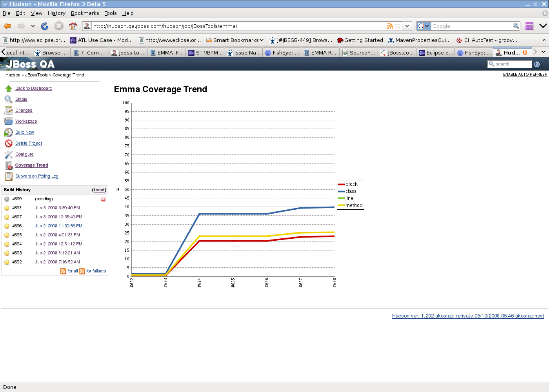Open the Getting Started bookmark

point(360,40)
